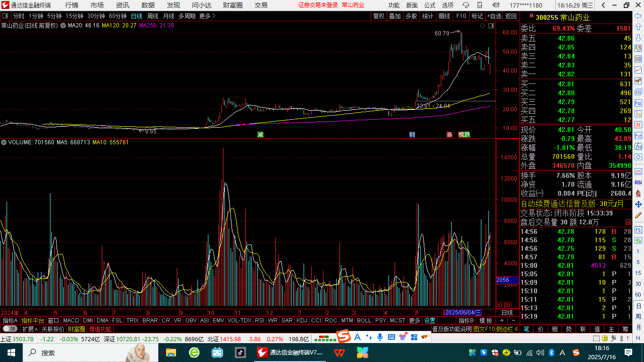Click the F10 sidebar icon

(638, 103)
